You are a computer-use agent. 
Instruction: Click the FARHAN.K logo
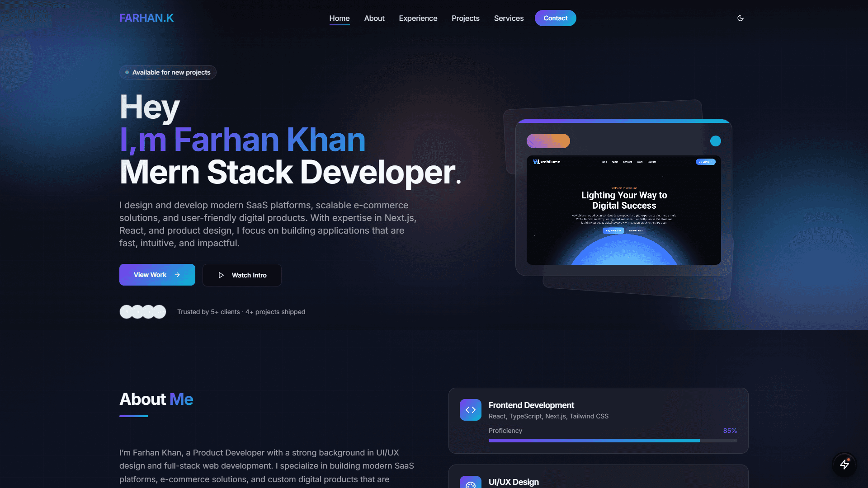[x=146, y=18]
